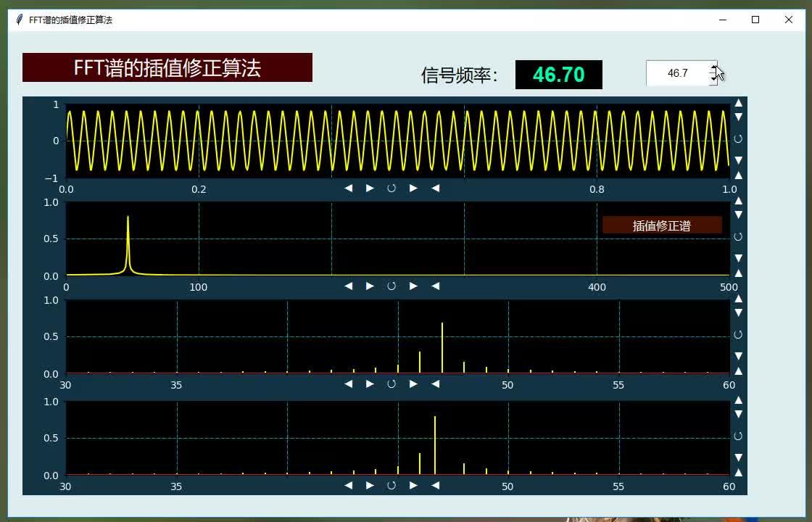This screenshot has height=522, width=812.
Task: Click the up arrow right of the waveform plot
Action: [738, 102]
